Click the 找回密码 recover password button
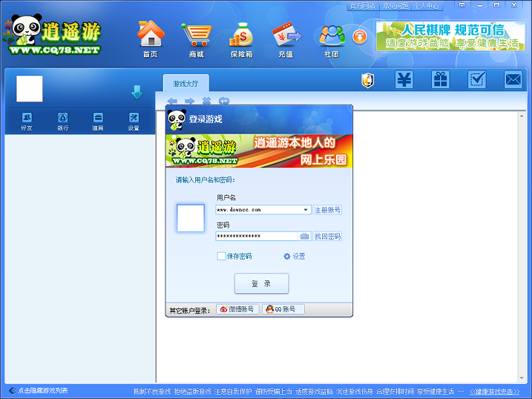This screenshot has height=399, width=532. 327,236
